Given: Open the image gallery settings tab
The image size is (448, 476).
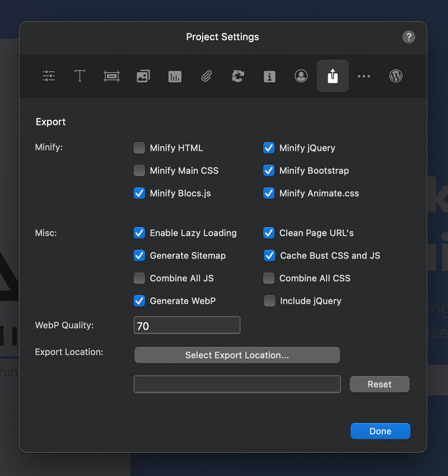Looking at the screenshot, I should point(143,76).
